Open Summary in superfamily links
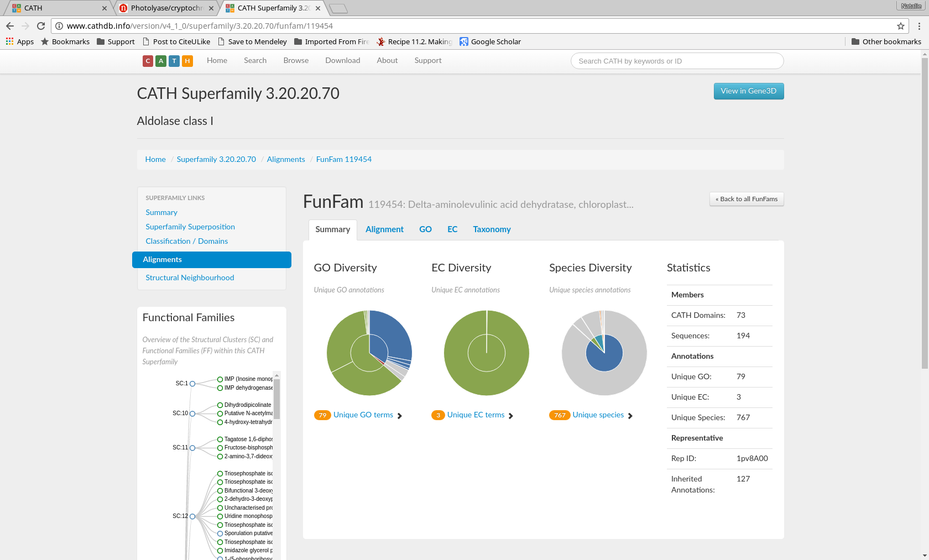 tap(161, 212)
